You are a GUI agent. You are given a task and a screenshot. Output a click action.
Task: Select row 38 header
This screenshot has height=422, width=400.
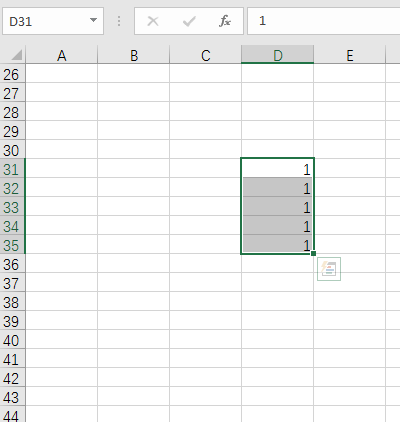point(12,302)
